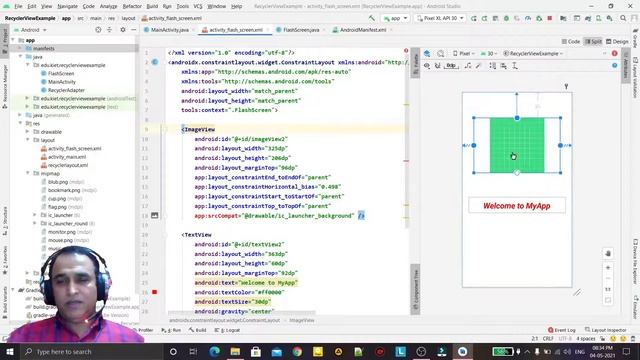The width and height of the screenshot is (640, 360).
Task: Click red color swatch at textColor line
Action: [155, 292]
